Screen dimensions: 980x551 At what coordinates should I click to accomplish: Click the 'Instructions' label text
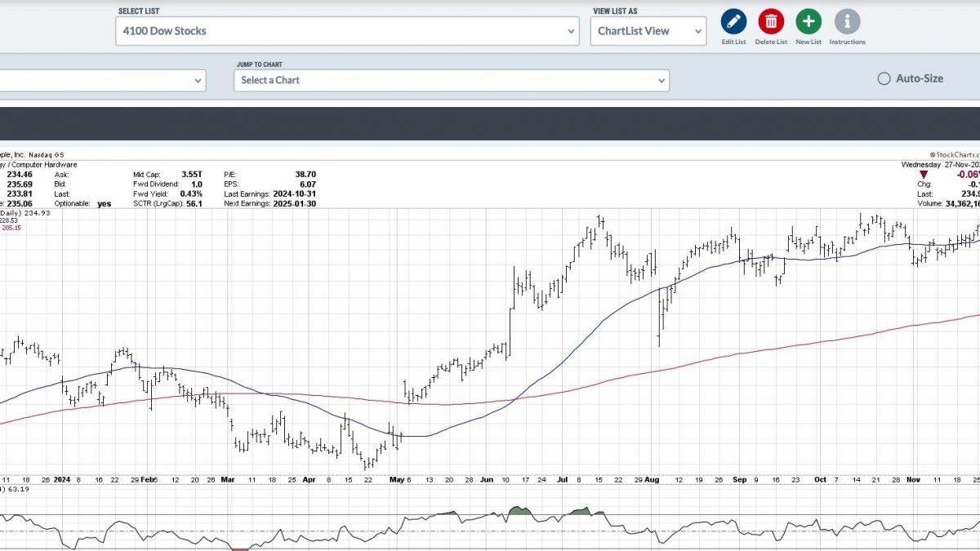tap(847, 42)
